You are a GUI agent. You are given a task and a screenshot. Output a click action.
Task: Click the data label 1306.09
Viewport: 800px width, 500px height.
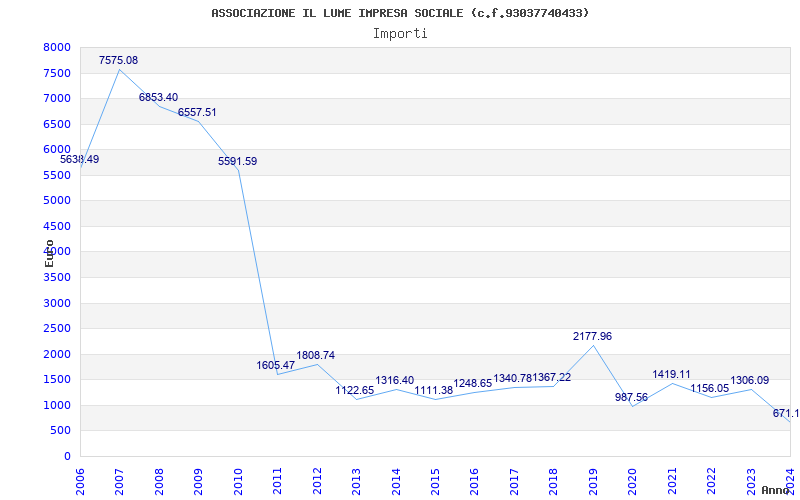[x=749, y=380]
